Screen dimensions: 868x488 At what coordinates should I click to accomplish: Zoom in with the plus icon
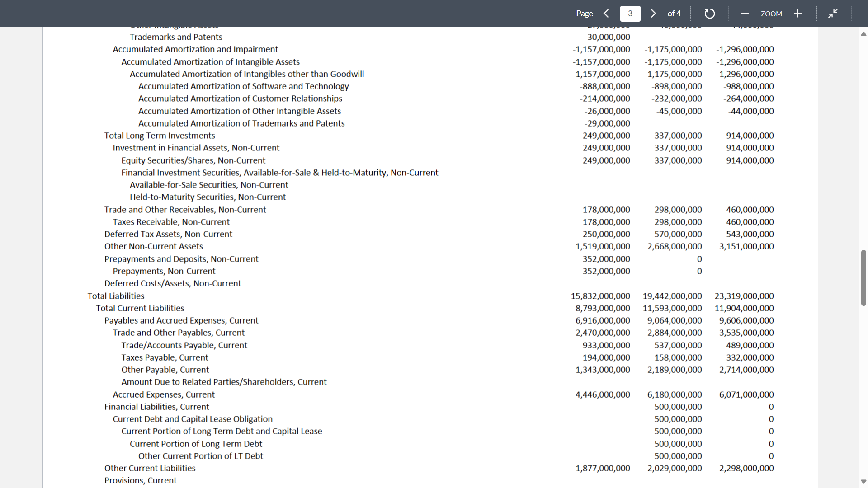(x=798, y=14)
